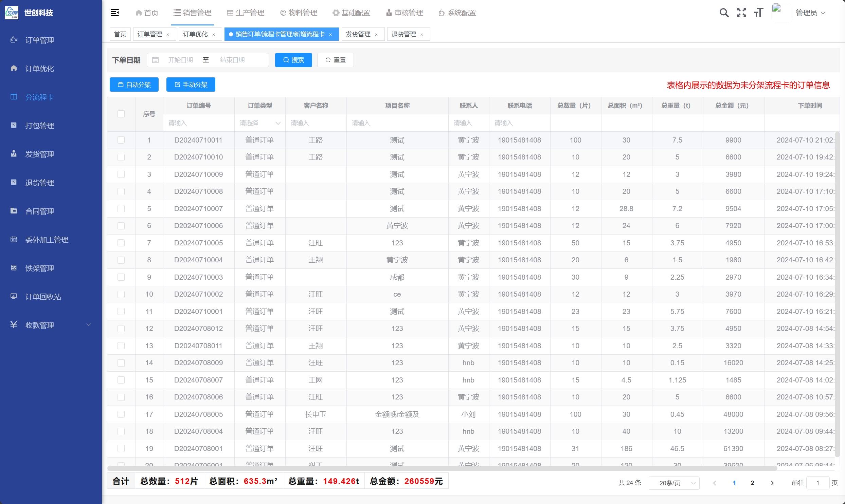
Task: Go to page 2
Action: pyautogui.click(x=752, y=483)
